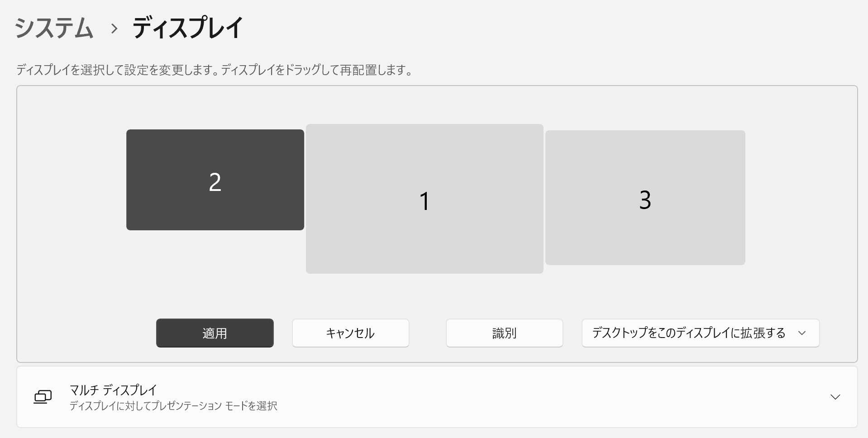Click the number 2 on the selected display
Image resolution: width=868 pixels, height=438 pixels.
click(215, 182)
